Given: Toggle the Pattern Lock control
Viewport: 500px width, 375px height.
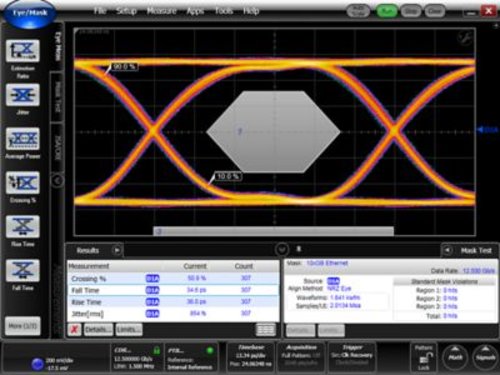Looking at the screenshot, I should coord(424,357).
